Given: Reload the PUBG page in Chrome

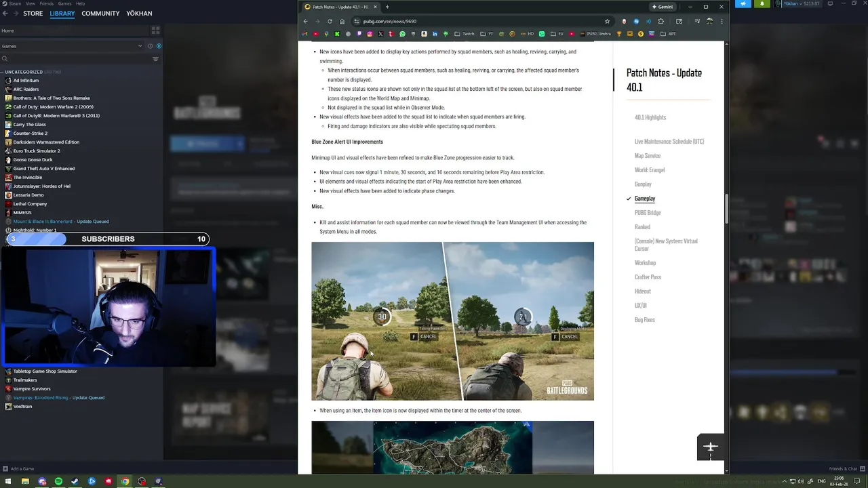Looking at the screenshot, I should [x=330, y=21].
